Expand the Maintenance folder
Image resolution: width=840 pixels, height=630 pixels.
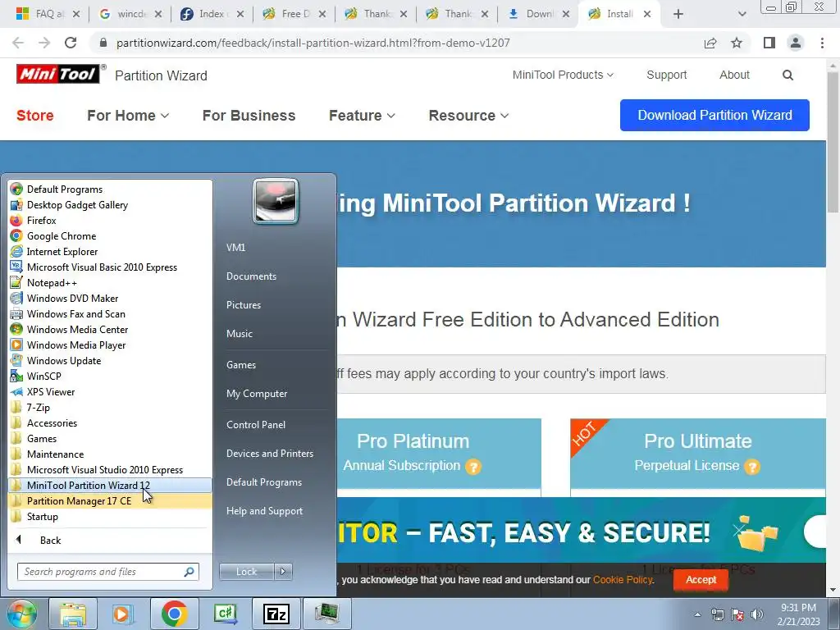[110, 454]
